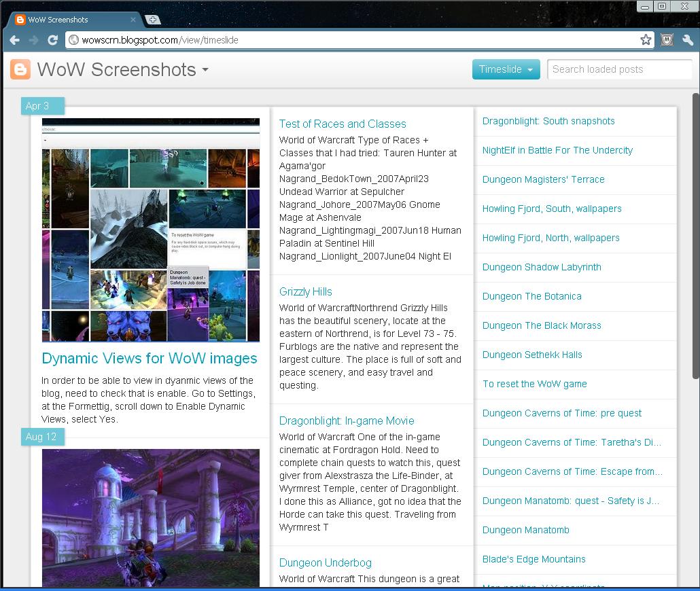
Task: Open the Dragonblight: South snapshots link
Action: pyautogui.click(x=548, y=120)
